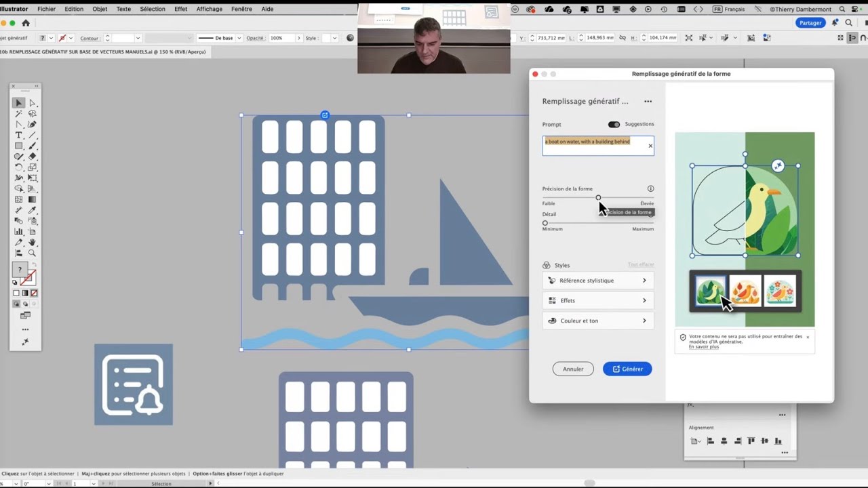Viewport: 868px width, 488px height.
Task: Expand the Effets section
Action: coord(598,300)
